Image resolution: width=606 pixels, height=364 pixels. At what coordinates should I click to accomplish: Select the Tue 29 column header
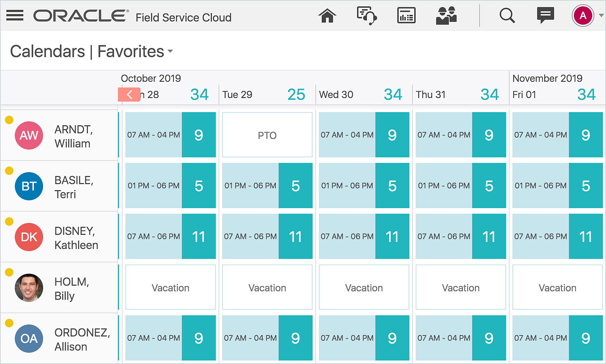237,95
